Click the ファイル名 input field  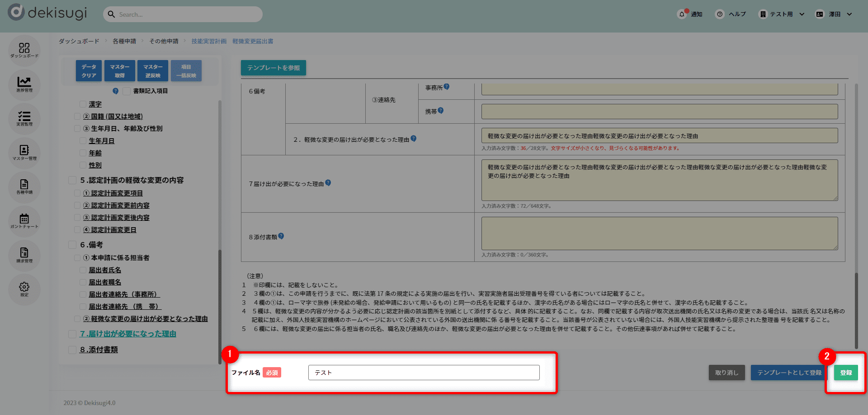point(424,373)
